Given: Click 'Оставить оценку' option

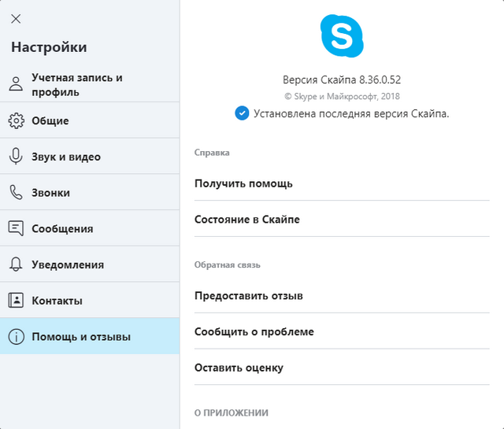Looking at the screenshot, I should click(x=239, y=368).
